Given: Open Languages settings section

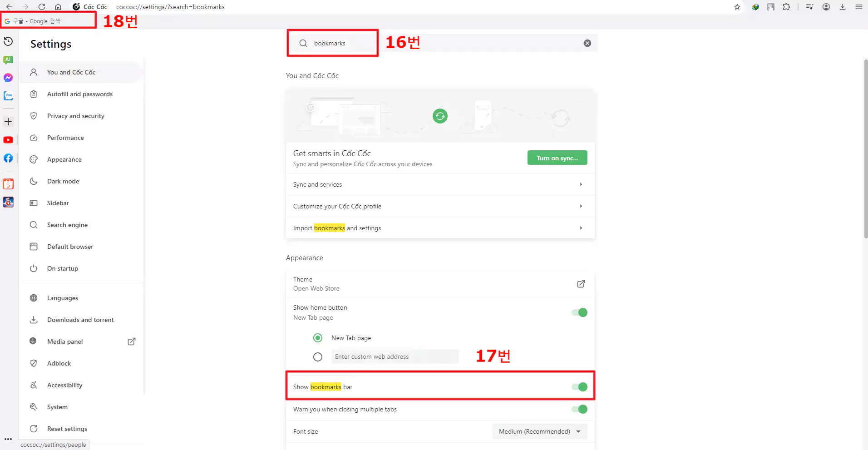Looking at the screenshot, I should [82, 298].
